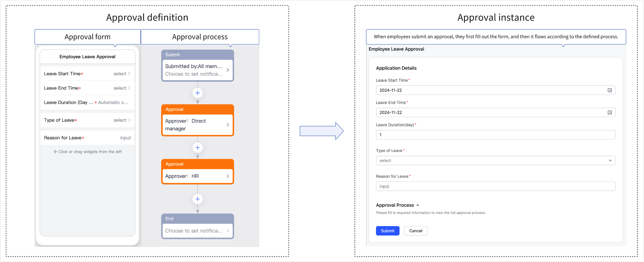Select the Approval form tab
The width and height of the screenshot is (644, 262).
88,37
